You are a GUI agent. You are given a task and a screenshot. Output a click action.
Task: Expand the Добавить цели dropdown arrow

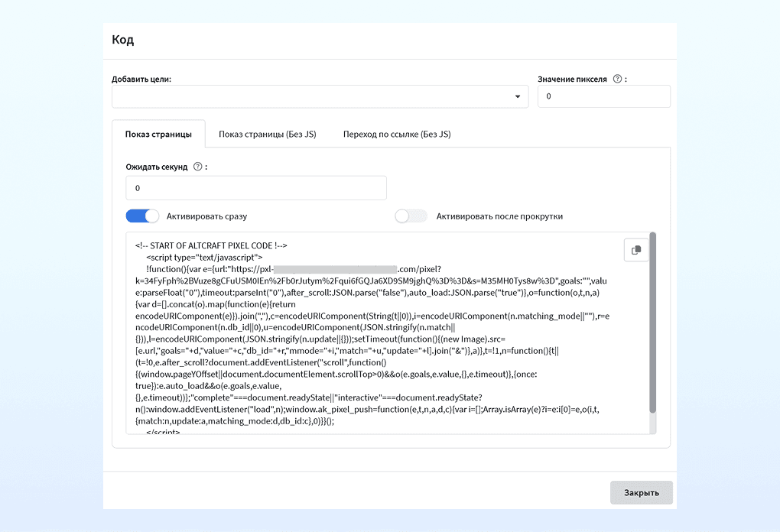pos(518,96)
